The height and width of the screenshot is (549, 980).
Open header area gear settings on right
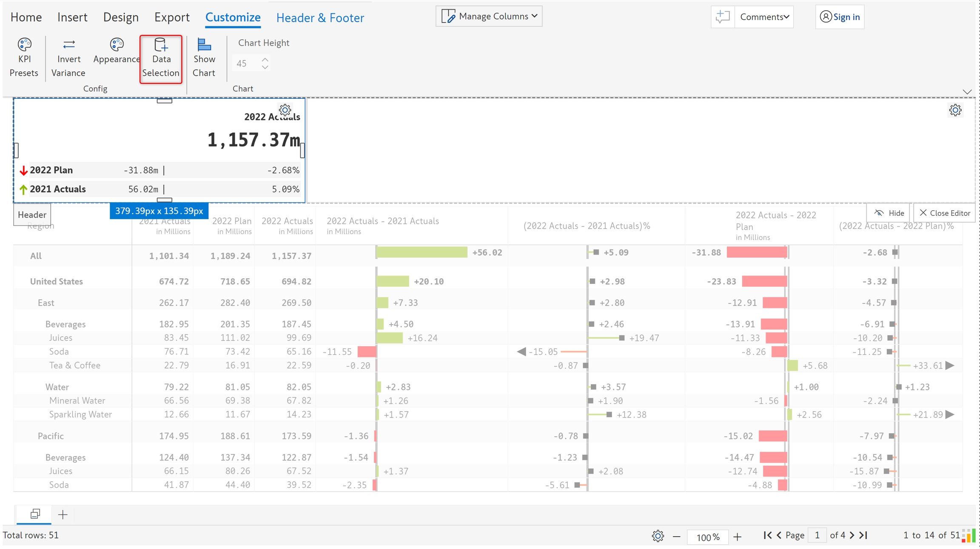click(x=955, y=110)
